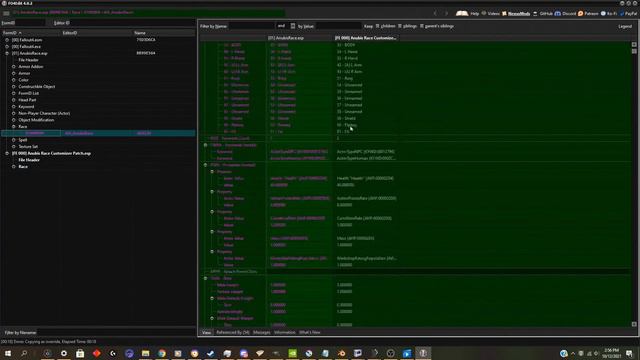Screen dimensions: 640x360
Task: Open Microsoft Store from the taskbar
Action: point(80,353)
